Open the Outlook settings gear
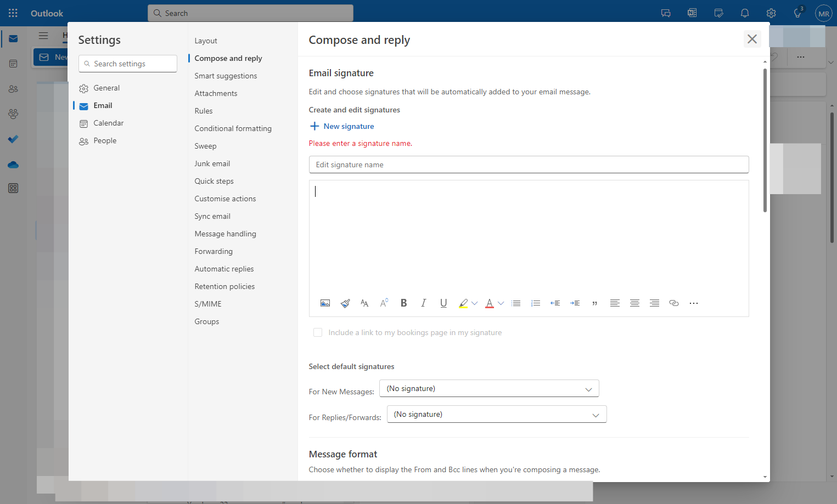The width and height of the screenshot is (837, 504). coord(771,13)
